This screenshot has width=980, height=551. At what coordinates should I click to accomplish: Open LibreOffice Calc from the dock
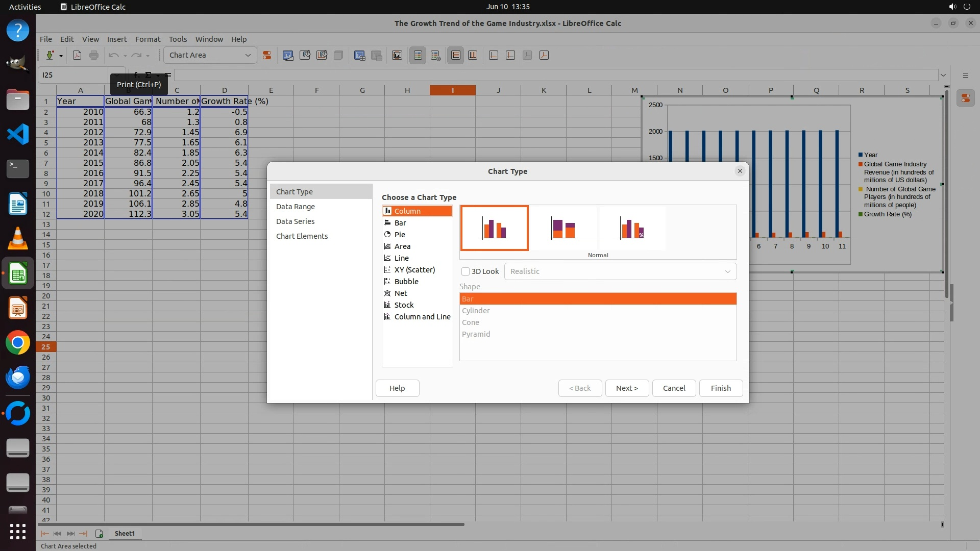point(18,274)
